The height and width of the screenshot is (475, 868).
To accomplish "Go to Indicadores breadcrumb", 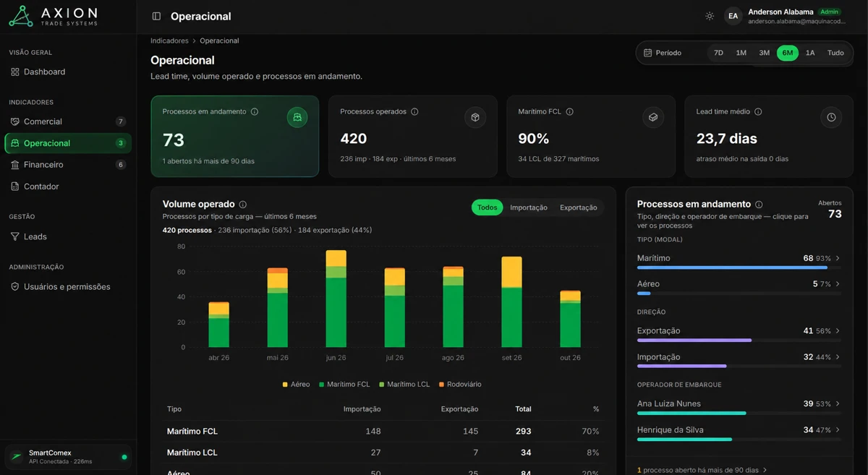I will pos(169,41).
